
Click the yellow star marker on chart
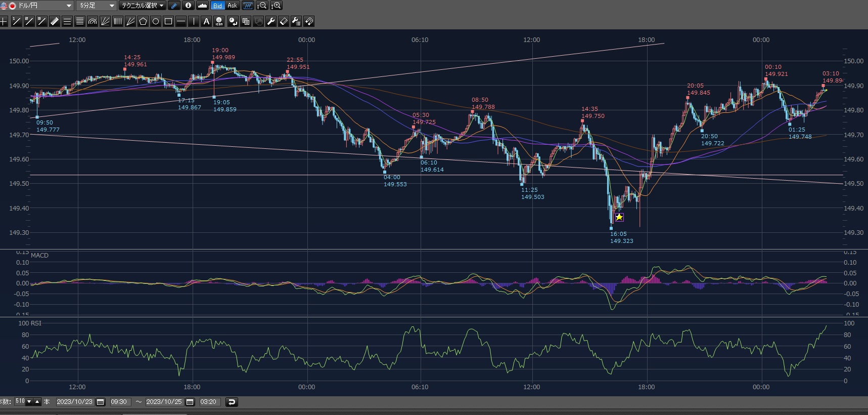pyautogui.click(x=619, y=217)
